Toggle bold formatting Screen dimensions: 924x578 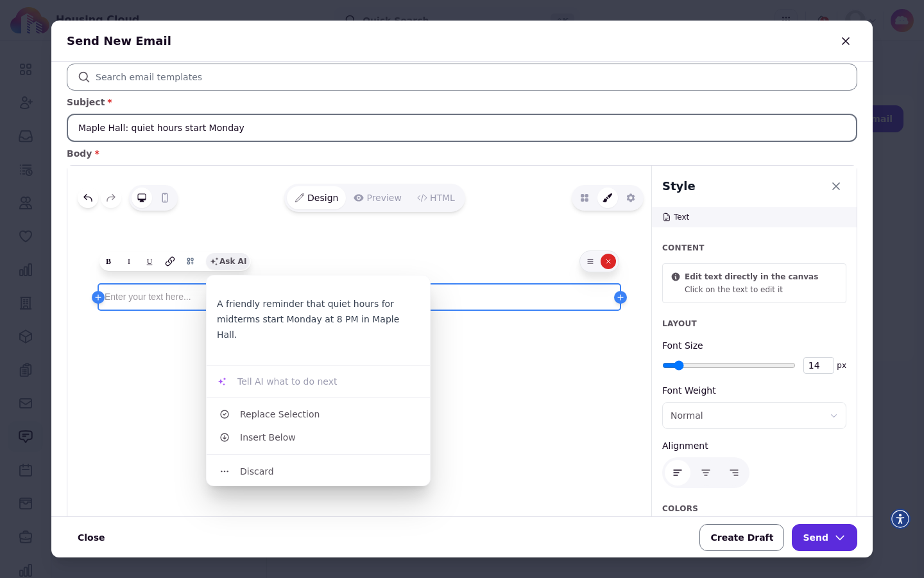[x=108, y=261]
